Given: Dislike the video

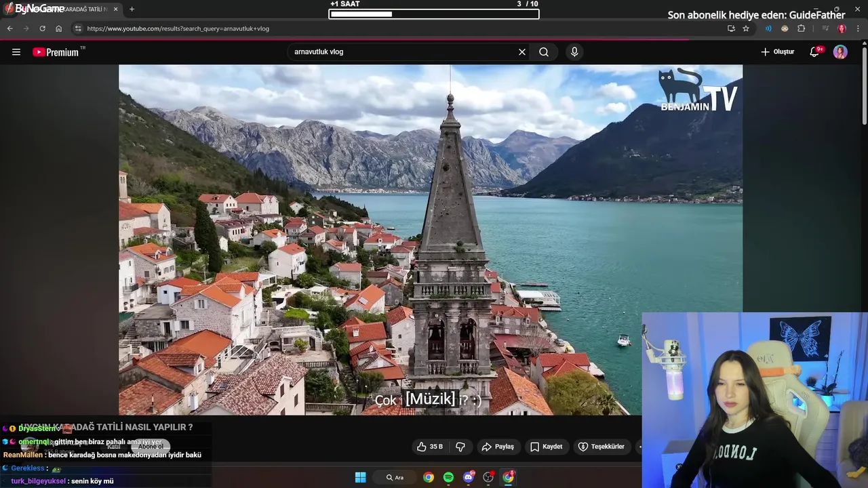Looking at the screenshot, I should coord(460,447).
